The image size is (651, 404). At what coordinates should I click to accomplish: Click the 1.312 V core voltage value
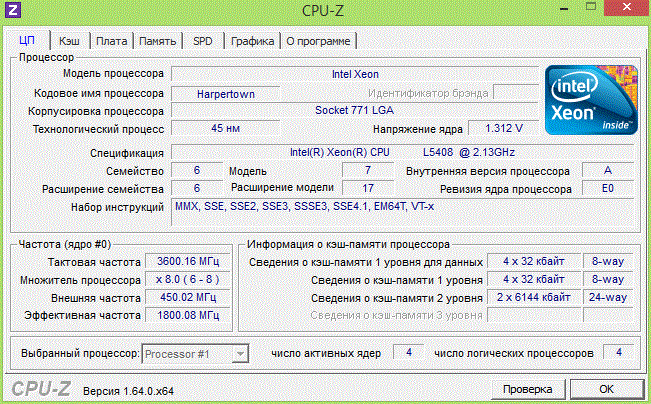pyautogui.click(x=504, y=128)
